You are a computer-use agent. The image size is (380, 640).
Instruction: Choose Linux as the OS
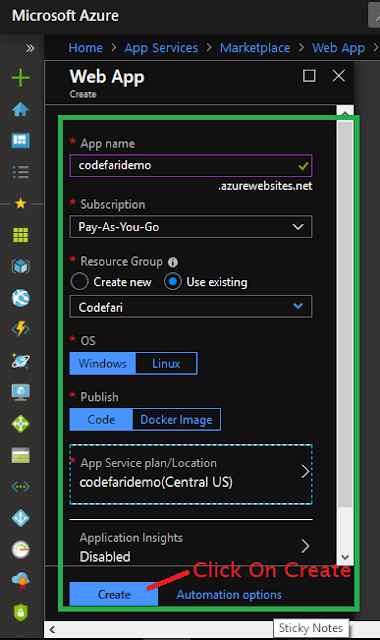(166, 363)
